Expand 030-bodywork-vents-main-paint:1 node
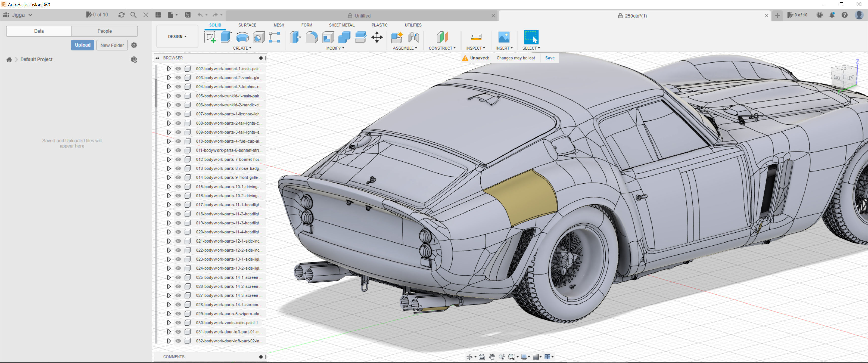The image size is (868, 363). point(169,323)
